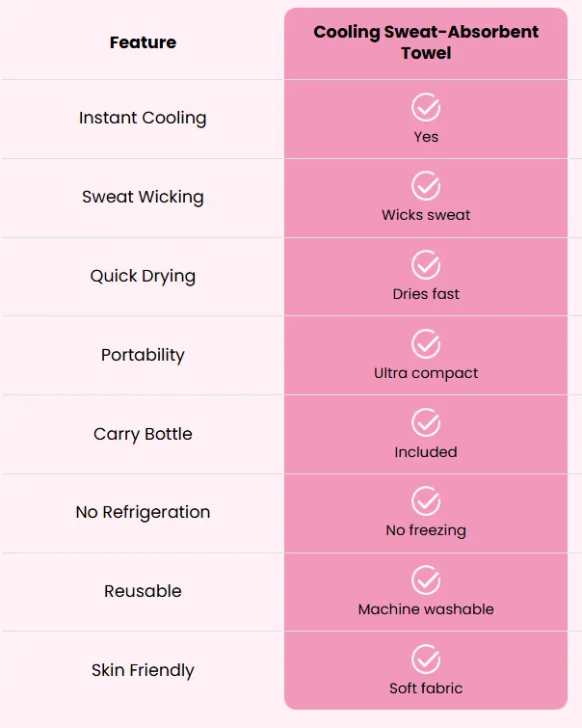Image resolution: width=582 pixels, height=728 pixels.
Task: Click the No Refrigeration feature label
Action: (x=143, y=512)
